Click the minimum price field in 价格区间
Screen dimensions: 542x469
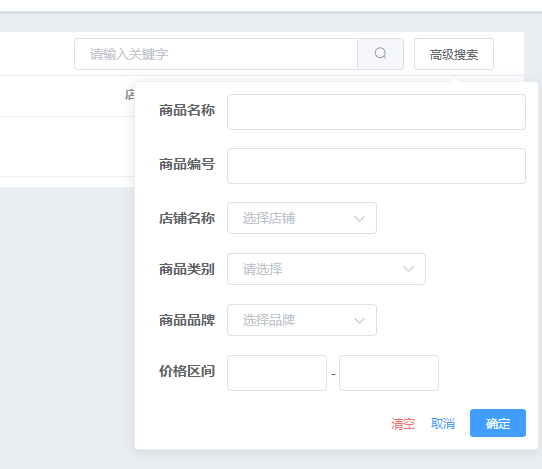coord(277,373)
